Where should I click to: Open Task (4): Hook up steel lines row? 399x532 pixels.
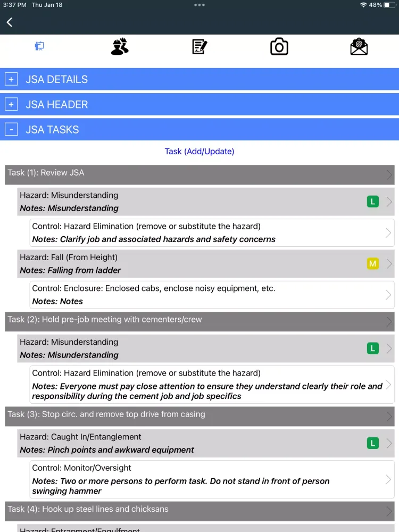coord(199,511)
